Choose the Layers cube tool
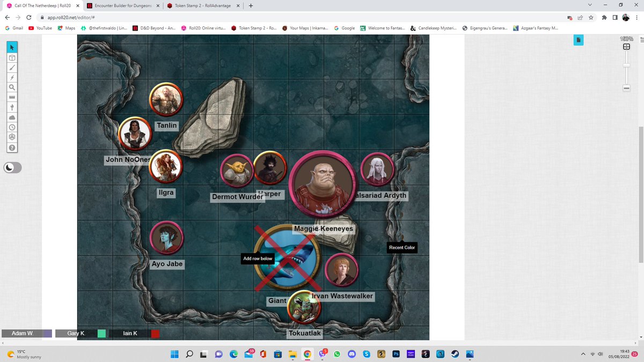The width and height of the screenshot is (644, 362). coord(12,58)
